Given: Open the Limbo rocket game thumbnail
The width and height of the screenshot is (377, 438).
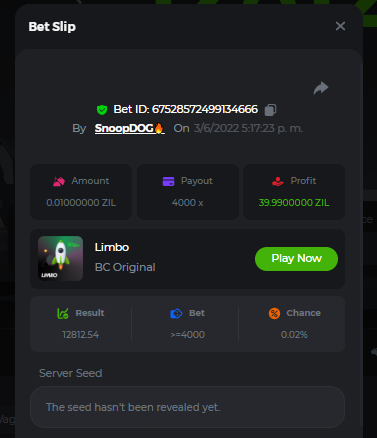Looking at the screenshot, I should pyautogui.click(x=60, y=258).
